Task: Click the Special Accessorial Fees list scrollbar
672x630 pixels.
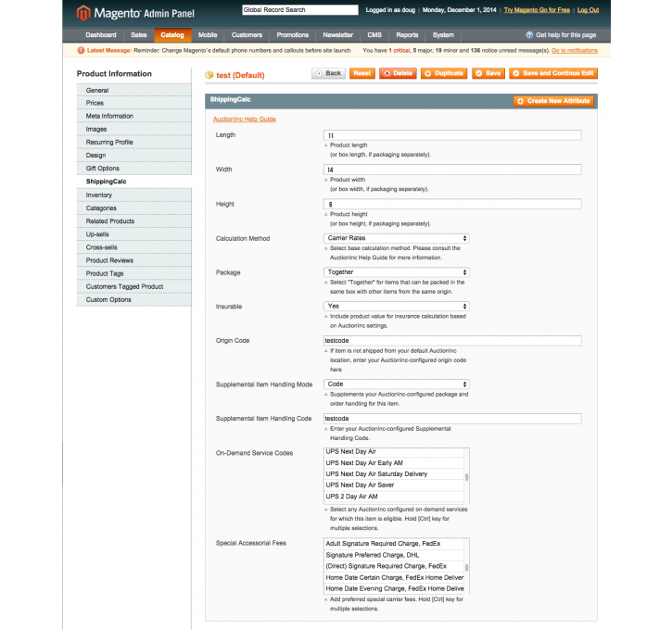Action: (467, 566)
